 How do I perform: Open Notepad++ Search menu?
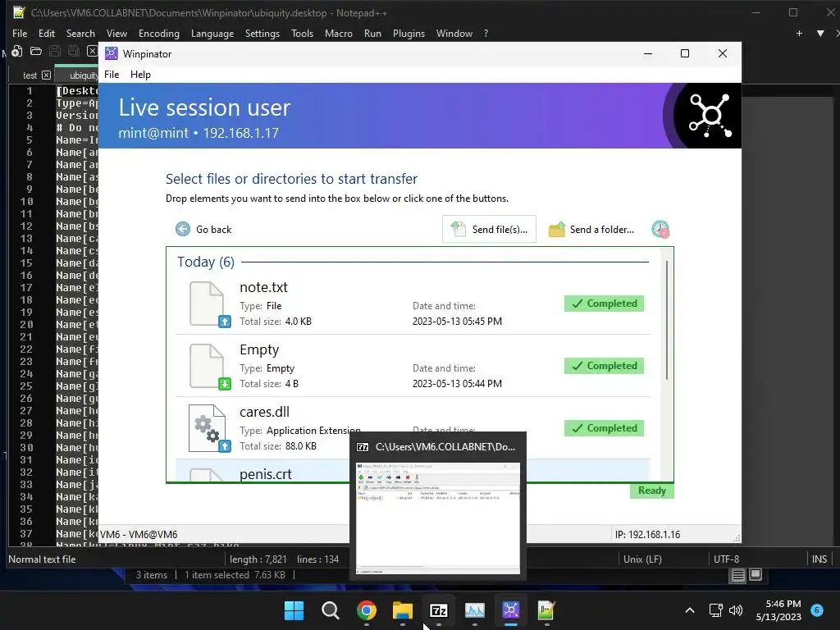coord(80,33)
